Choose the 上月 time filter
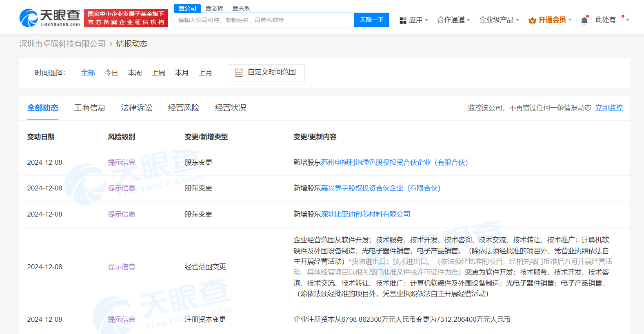The height and width of the screenshot is (334, 644). coord(205,73)
